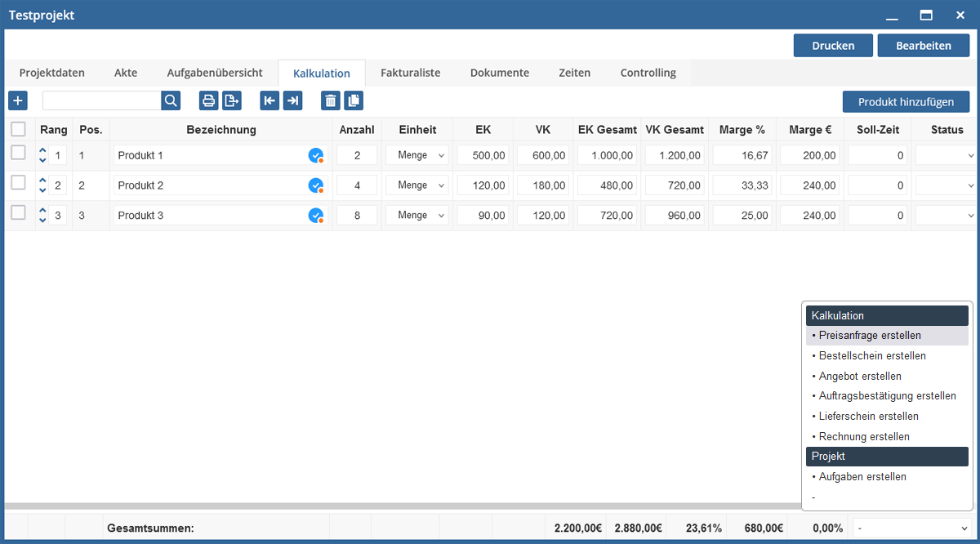Image resolution: width=980 pixels, height=544 pixels.
Task: Click the indent right-arrow icon
Action: click(292, 100)
